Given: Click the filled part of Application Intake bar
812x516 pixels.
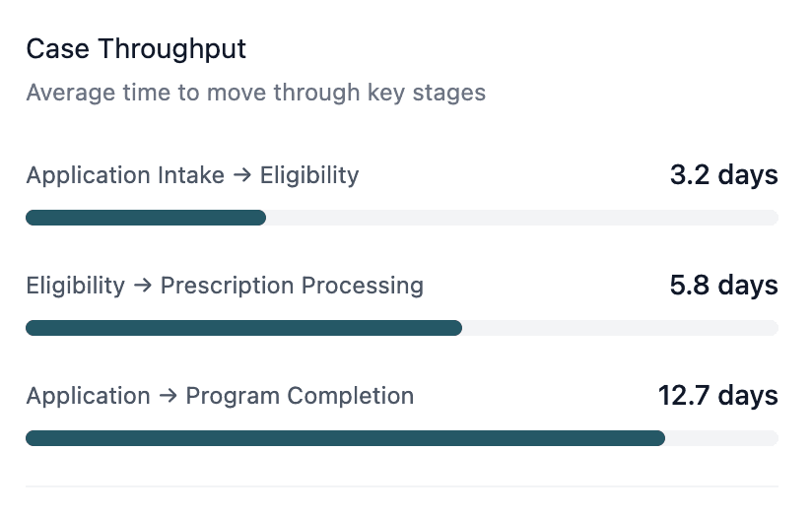Looking at the screenshot, I should click(x=146, y=218).
